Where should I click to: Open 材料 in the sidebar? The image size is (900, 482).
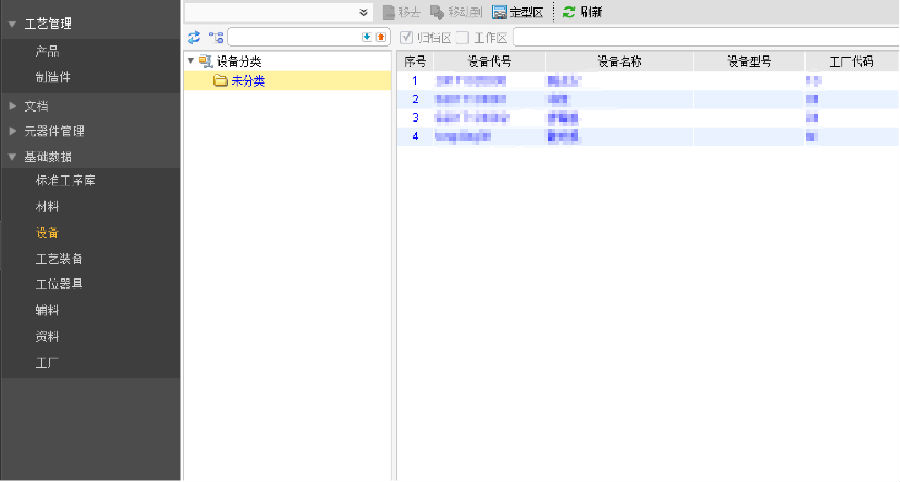point(47,207)
